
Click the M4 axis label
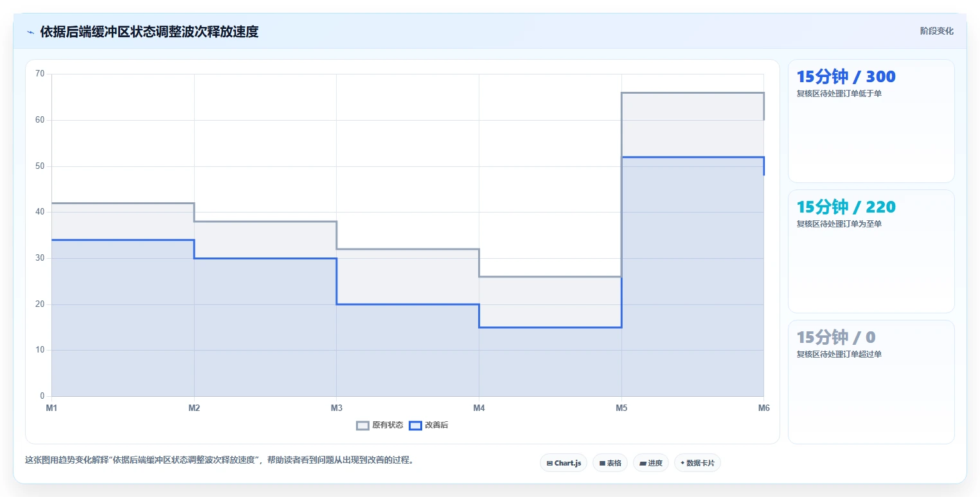[x=479, y=408]
